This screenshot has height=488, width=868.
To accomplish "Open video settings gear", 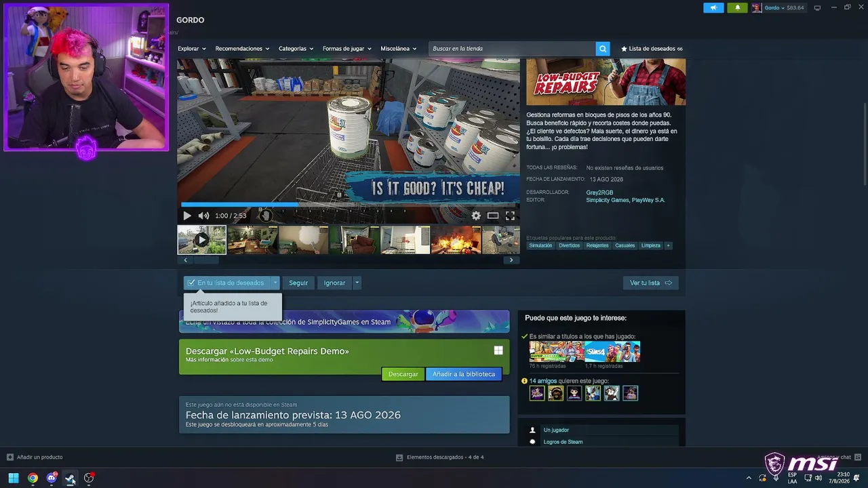I will (x=476, y=216).
